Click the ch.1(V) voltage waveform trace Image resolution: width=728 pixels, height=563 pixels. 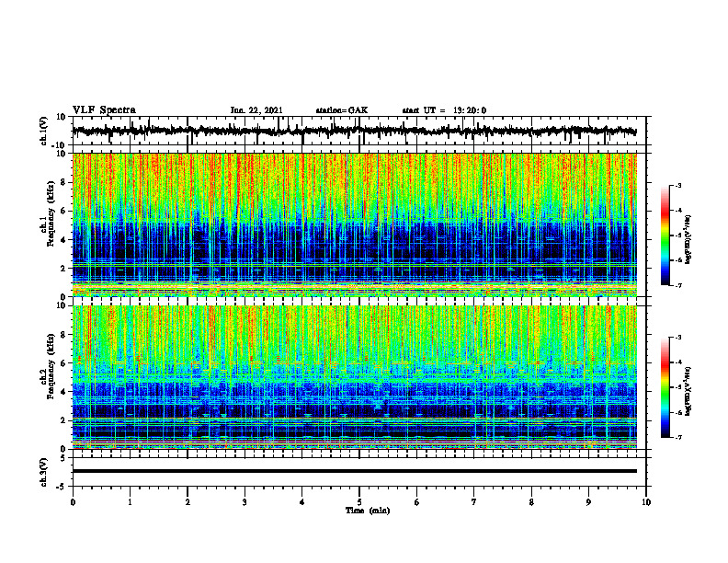point(354,131)
